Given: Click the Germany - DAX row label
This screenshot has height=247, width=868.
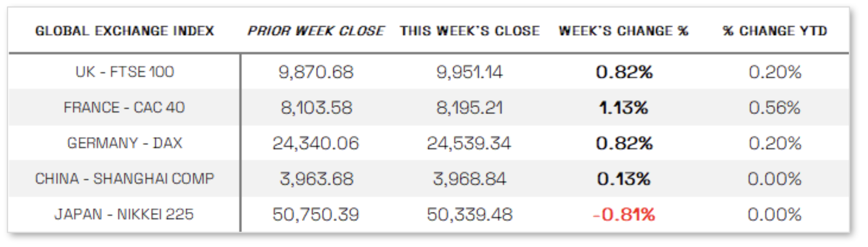Looking at the screenshot, I should tap(124, 143).
